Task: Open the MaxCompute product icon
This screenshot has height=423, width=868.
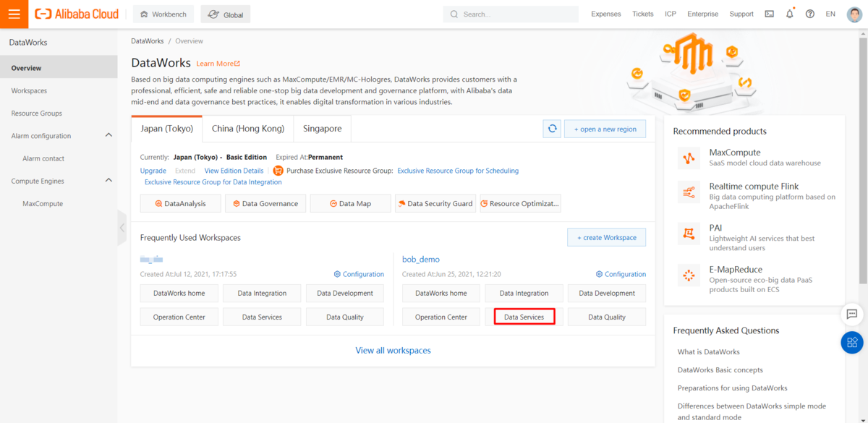Action: point(689,157)
